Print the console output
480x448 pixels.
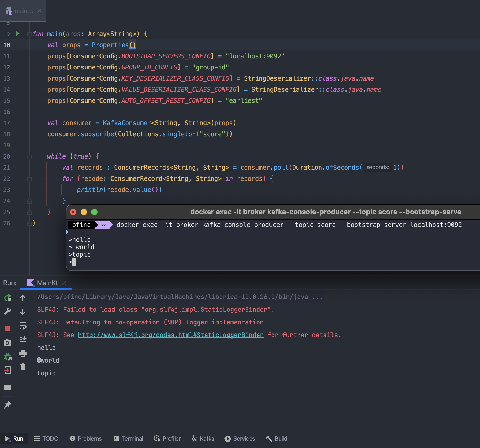pyautogui.click(x=23, y=353)
